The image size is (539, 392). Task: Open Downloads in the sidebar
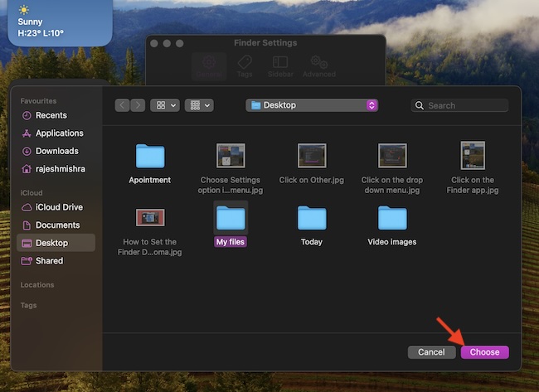(56, 151)
